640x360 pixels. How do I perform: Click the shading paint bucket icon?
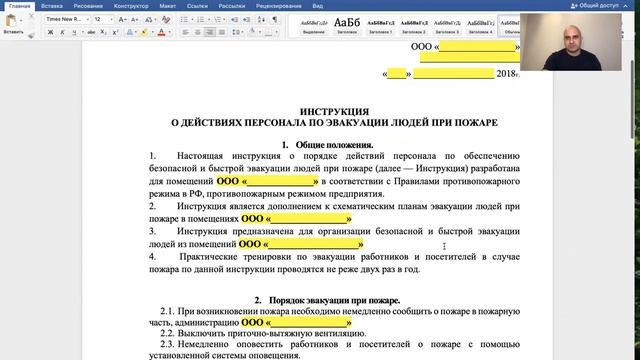[x=252, y=32]
